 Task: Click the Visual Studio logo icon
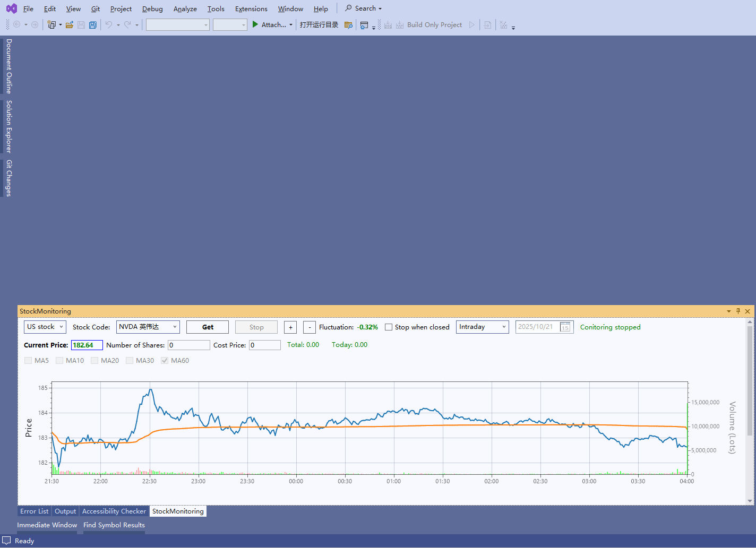pos(11,8)
